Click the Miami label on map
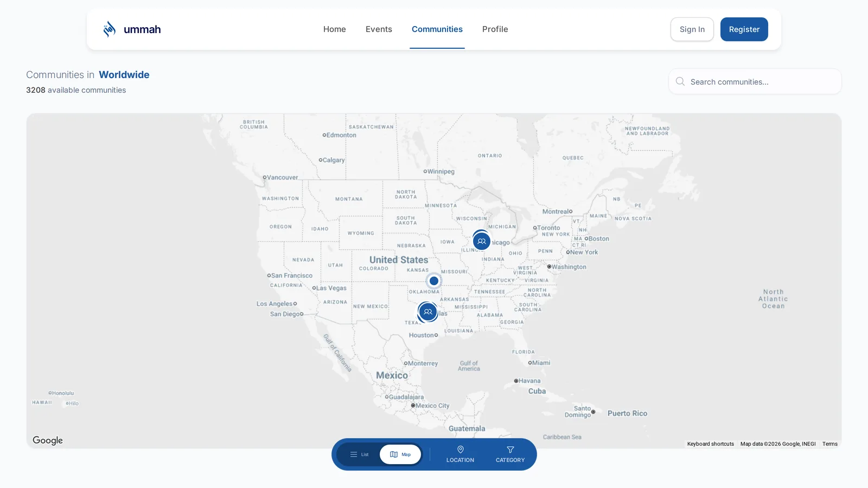Screen dimensions: 868x488 click(x=541, y=363)
